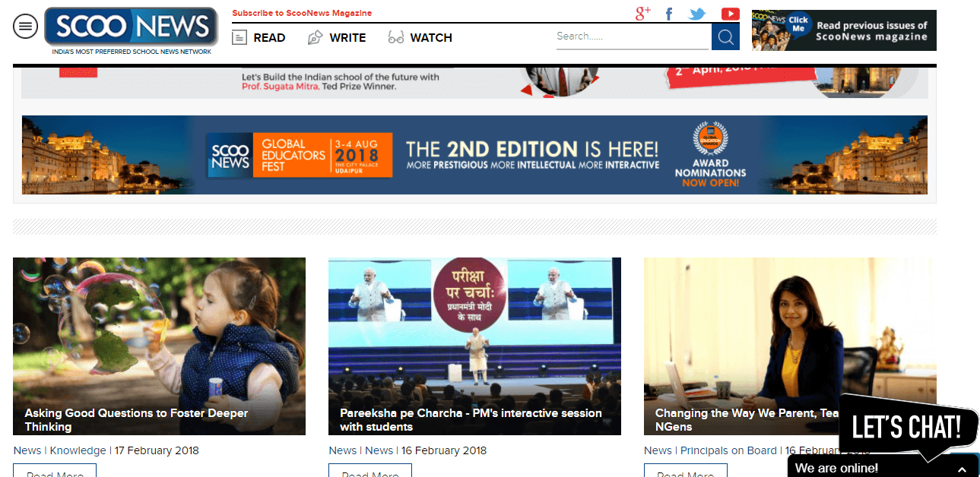Open the We are online chat bar
The width and height of the screenshot is (980, 477).
883,468
